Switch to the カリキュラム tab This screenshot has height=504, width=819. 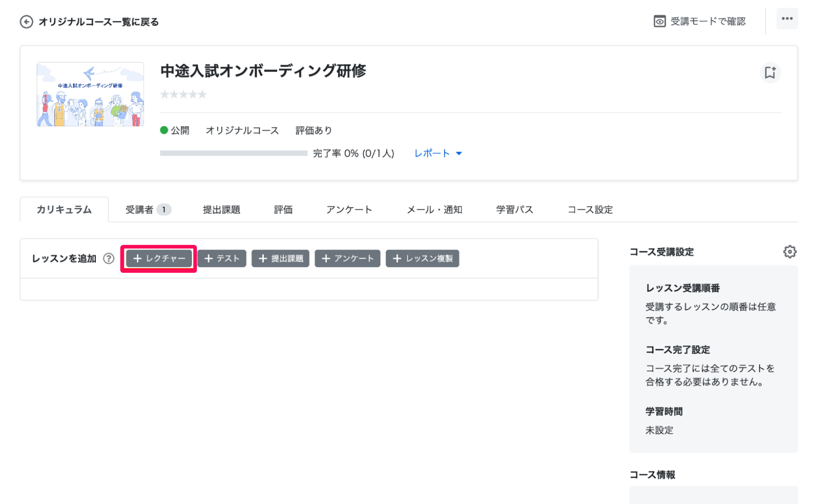pyautogui.click(x=64, y=209)
